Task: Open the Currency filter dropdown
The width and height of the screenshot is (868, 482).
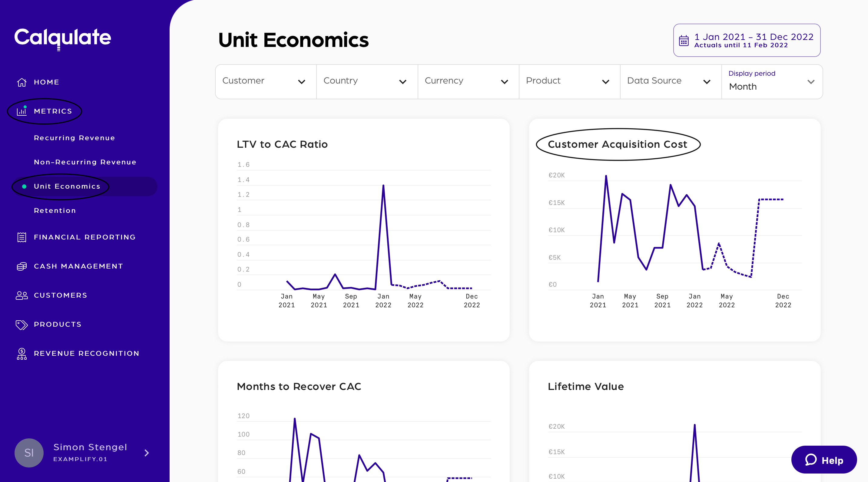Action: [x=468, y=81]
